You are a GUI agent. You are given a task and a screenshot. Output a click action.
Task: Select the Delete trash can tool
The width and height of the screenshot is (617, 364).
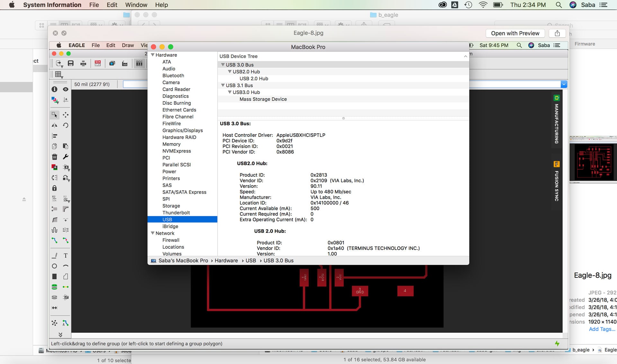[55, 157]
